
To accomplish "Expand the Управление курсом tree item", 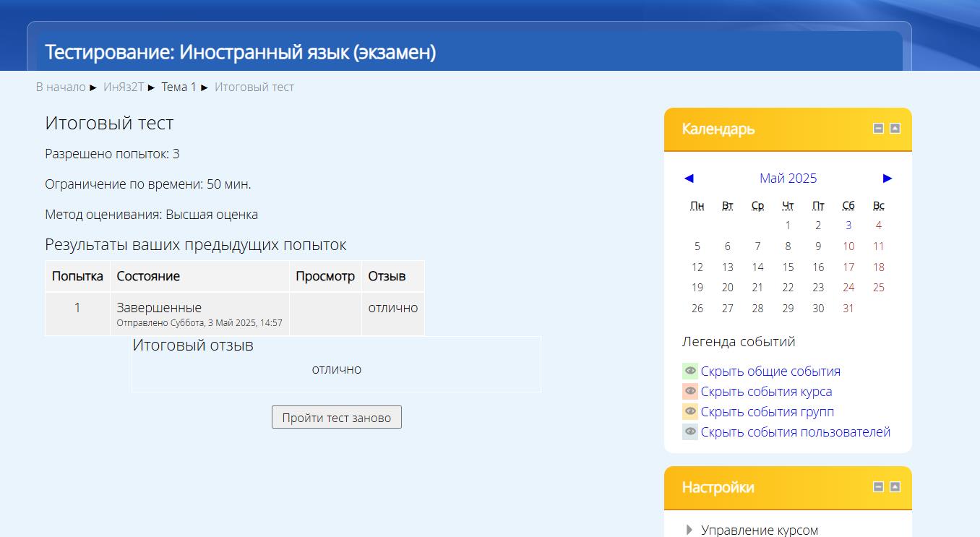I will click(x=689, y=530).
